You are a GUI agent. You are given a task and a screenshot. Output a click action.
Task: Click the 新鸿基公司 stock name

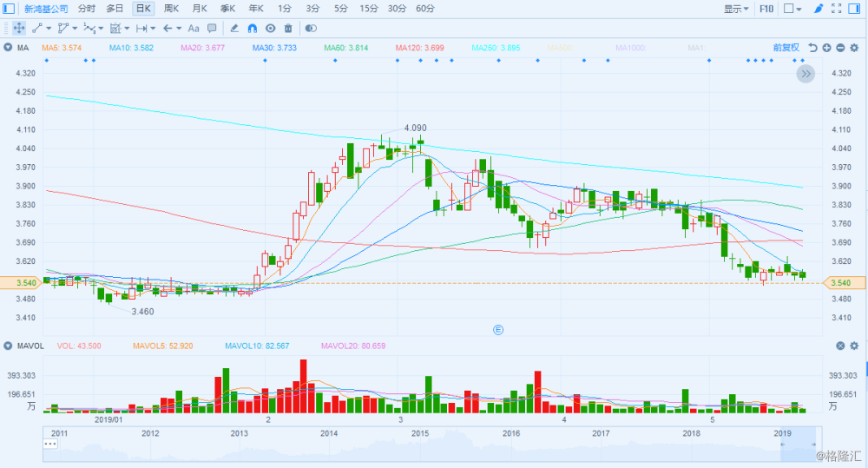pyautogui.click(x=46, y=9)
